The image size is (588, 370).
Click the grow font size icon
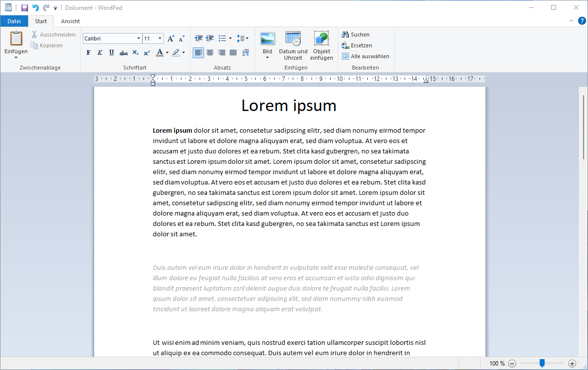pyautogui.click(x=170, y=38)
